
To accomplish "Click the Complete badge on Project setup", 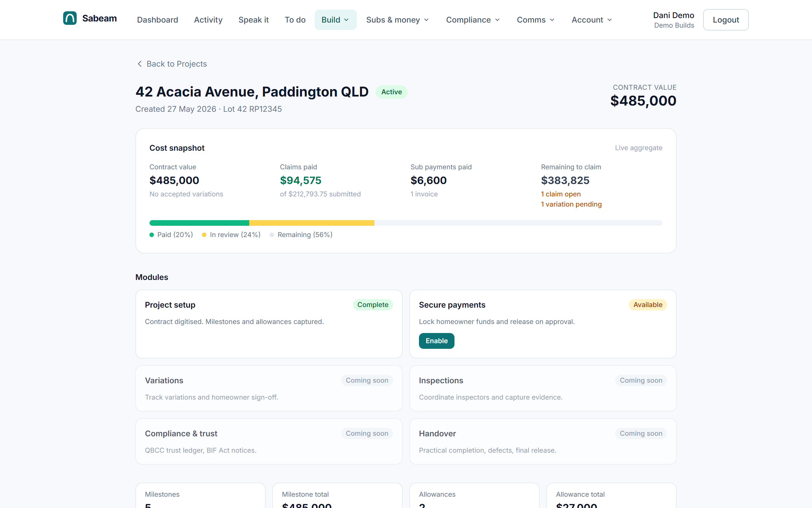I will click(373, 305).
